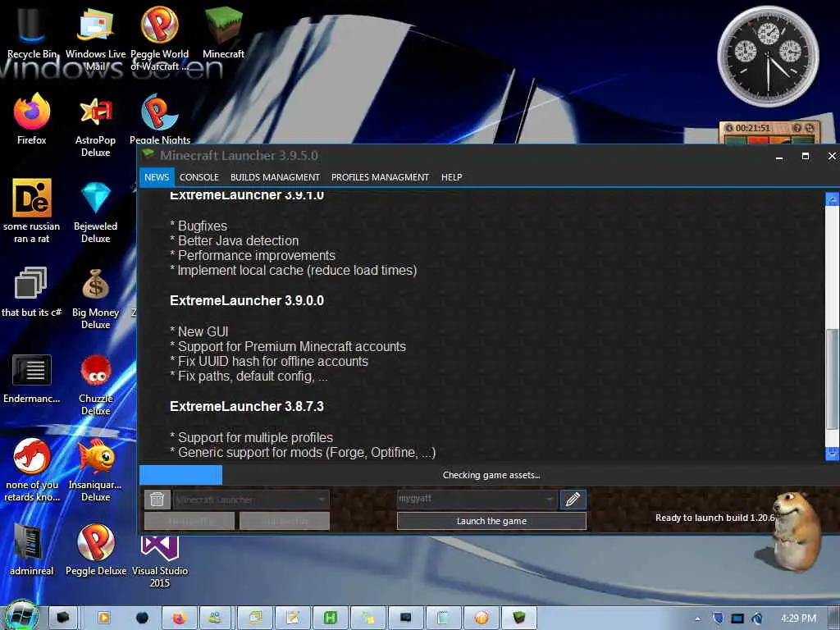The height and width of the screenshot is (630, 840).
Task: Select the Peggle Deluxe desktop icon
Action: click(95, 550)
